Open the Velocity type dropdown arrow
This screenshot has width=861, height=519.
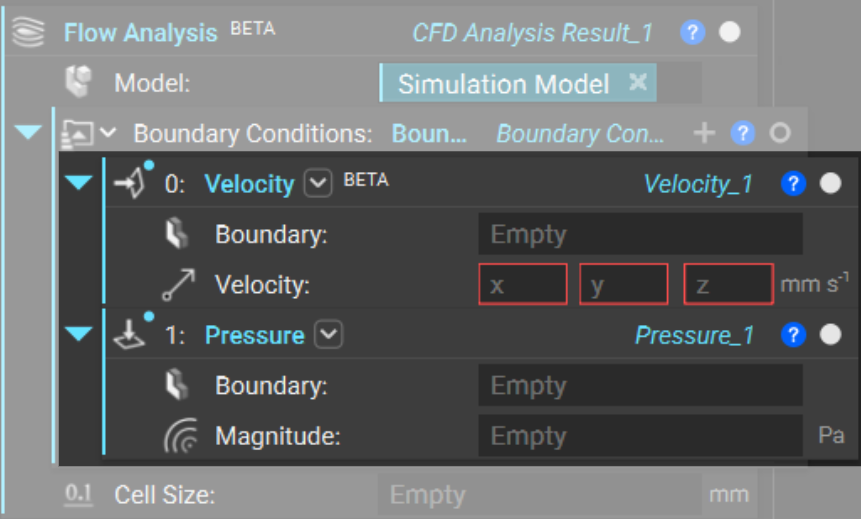[x=317, y=184]
